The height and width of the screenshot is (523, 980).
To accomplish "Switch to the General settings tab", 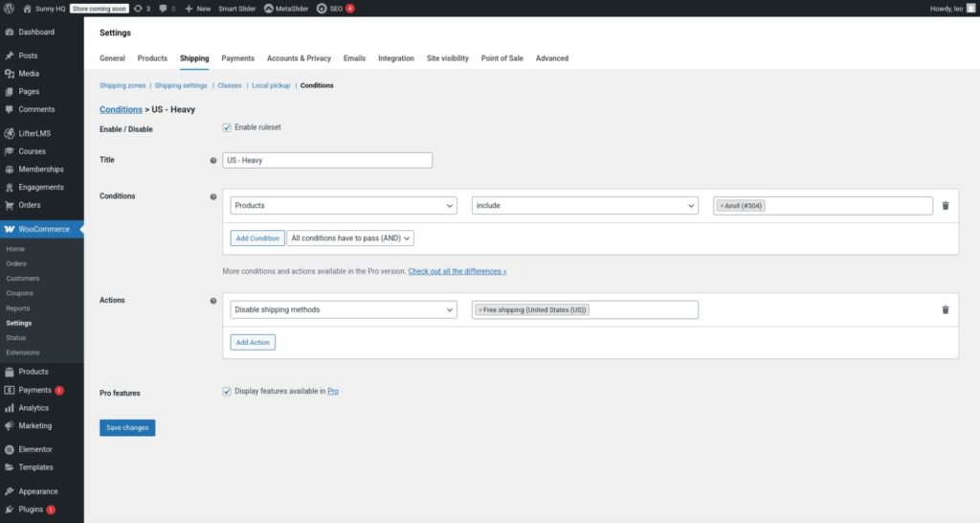I will [113, 58].
